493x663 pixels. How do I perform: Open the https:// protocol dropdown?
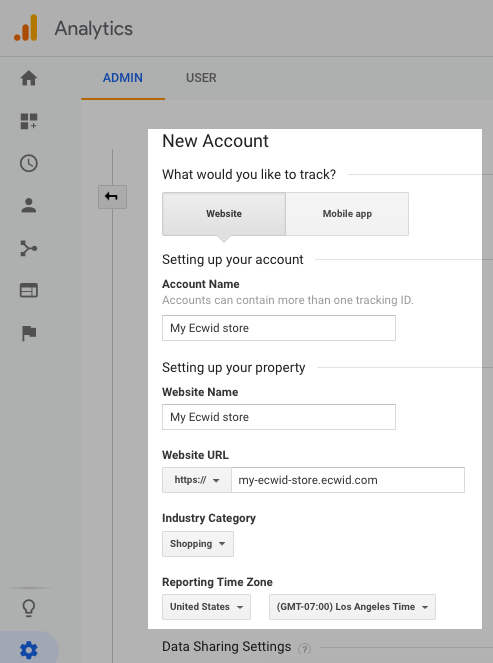[x=197, y=480]
